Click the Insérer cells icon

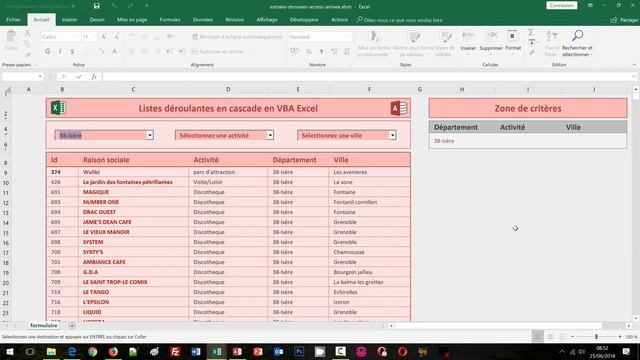point(468,41)
